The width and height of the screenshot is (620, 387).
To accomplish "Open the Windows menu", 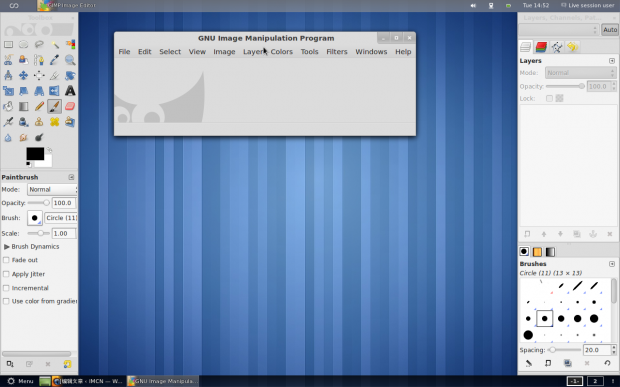I will tap(371, 52).
